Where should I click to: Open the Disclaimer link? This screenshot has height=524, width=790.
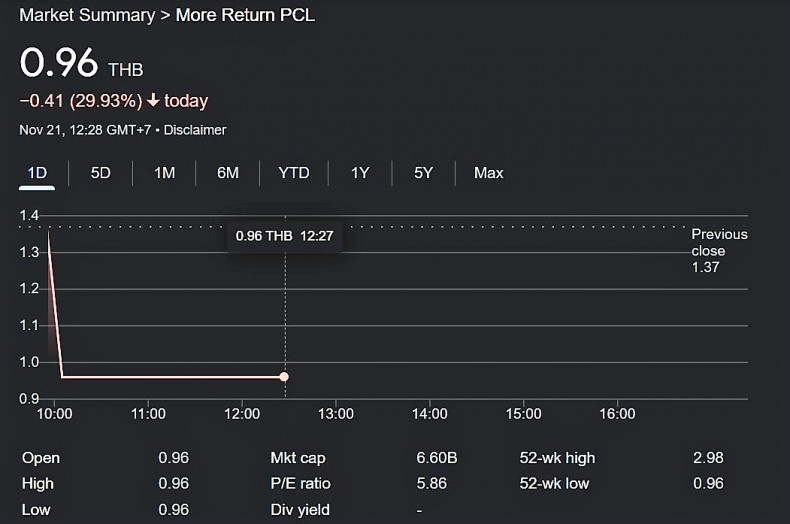[195, 130]
